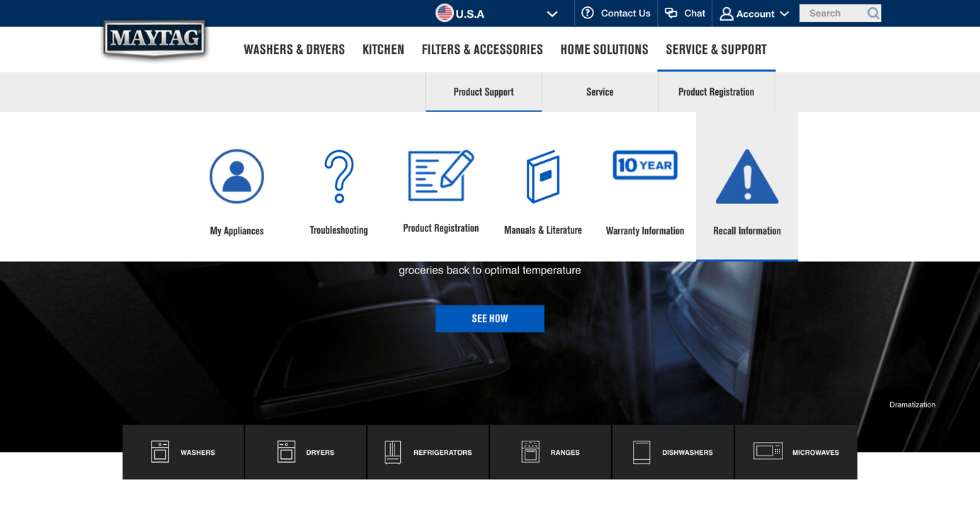Click the Recall Information warning triangle icon

click(x=746, y=178)
